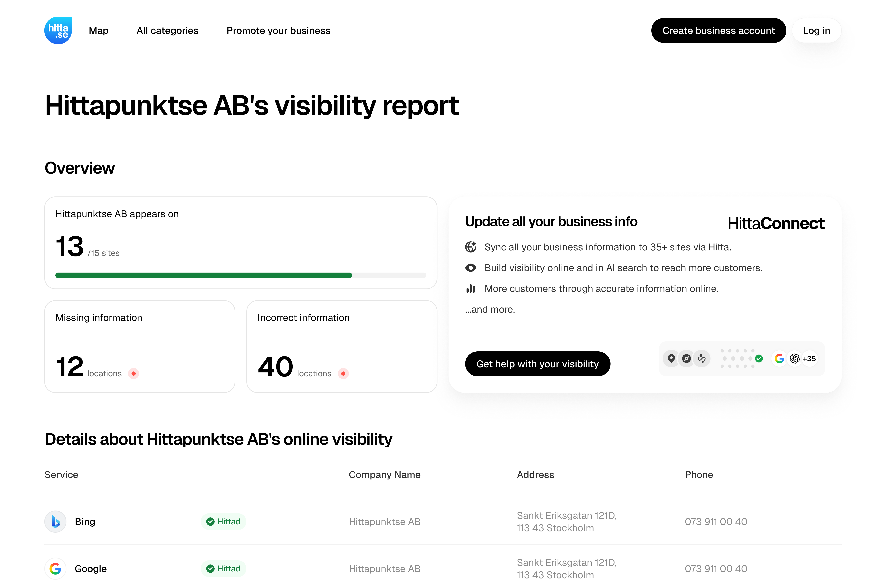This screenshot has width=886, height=588.
Task: Open All categories menu item
Action: tap(167, 31)
